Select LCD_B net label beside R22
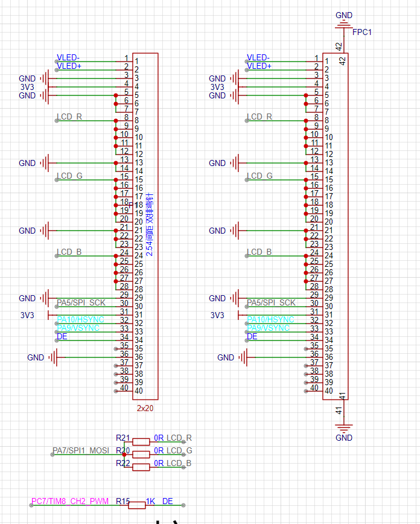Image resolution: width=420 pixels, height=524 pixels. coord(179,463)
